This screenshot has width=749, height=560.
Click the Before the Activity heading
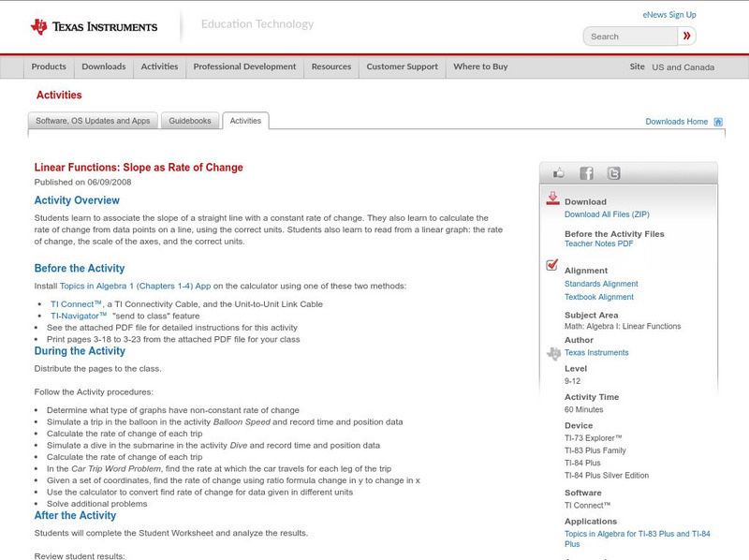point(80,269)
